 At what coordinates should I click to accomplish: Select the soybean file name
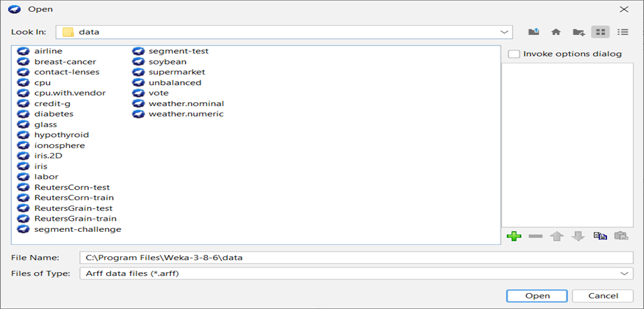(x=168, y=61)
